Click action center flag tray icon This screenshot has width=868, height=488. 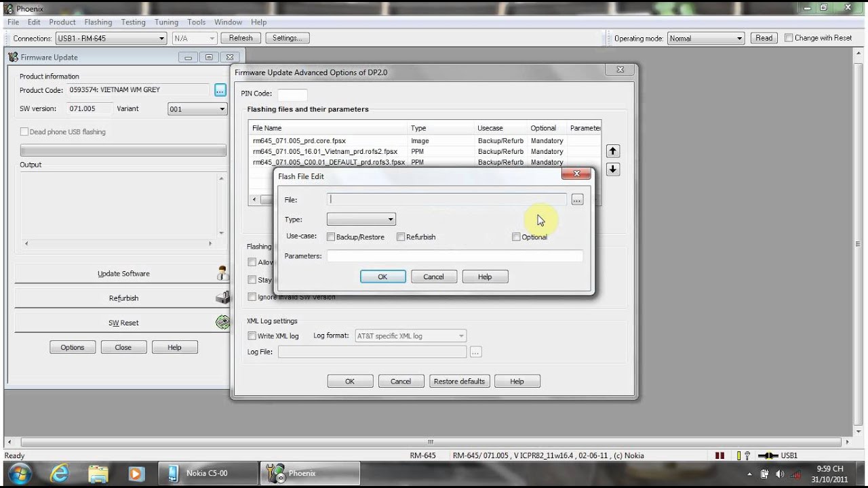click(764, 474)
